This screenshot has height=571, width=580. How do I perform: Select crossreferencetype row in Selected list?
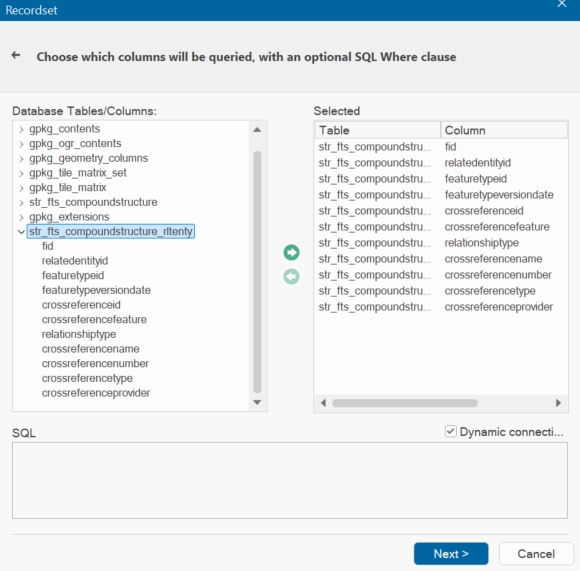point(441,291)
